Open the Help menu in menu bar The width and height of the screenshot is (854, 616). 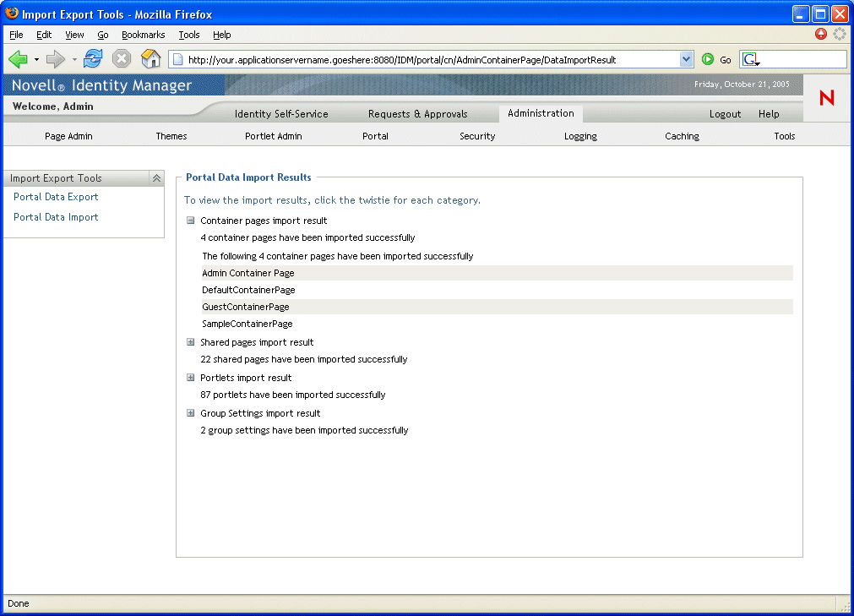(x=221, y=35)
